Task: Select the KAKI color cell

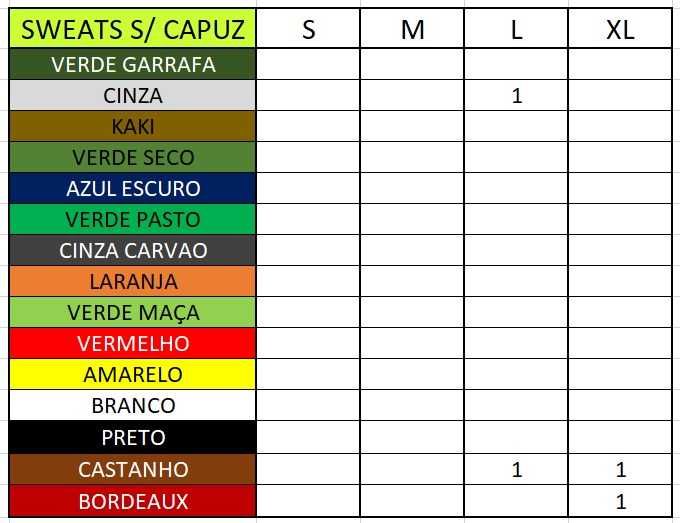Action: 133,127
